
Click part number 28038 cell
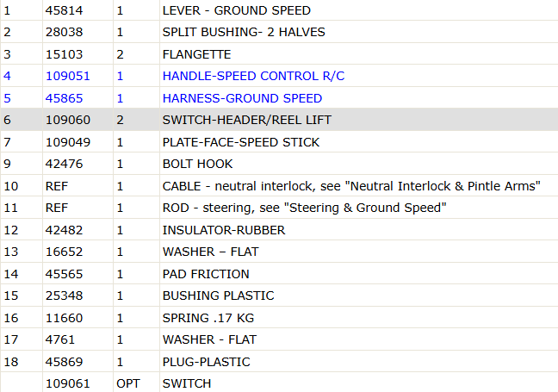[78, 32]
